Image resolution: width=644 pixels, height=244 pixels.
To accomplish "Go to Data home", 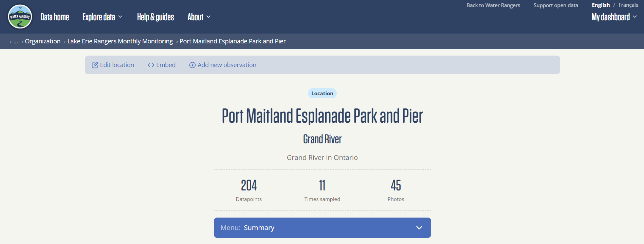I will click(x=55, y=17).
